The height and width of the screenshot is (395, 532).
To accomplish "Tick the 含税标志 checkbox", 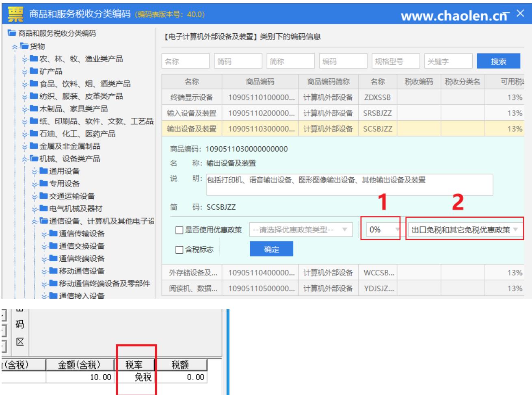I will (x=179, y=250).
